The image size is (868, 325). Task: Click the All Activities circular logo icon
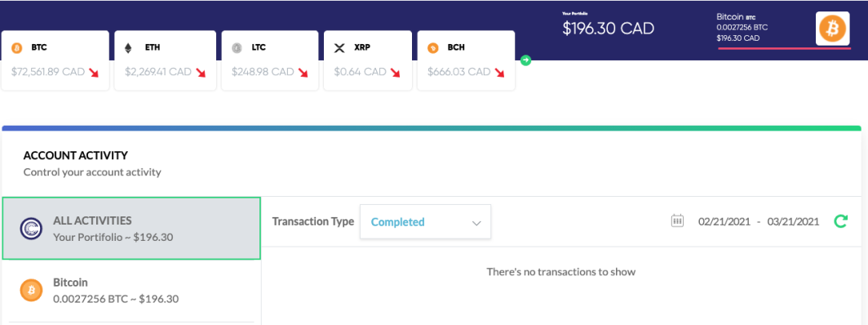pos(32,229)
